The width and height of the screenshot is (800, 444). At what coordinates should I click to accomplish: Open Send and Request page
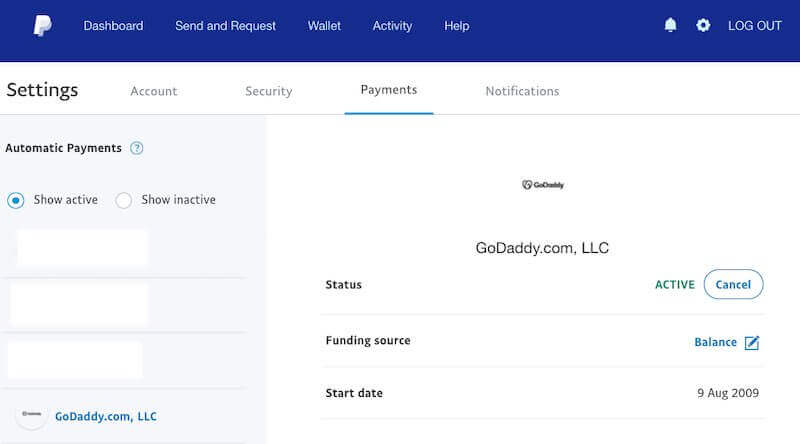pos(225,26)
